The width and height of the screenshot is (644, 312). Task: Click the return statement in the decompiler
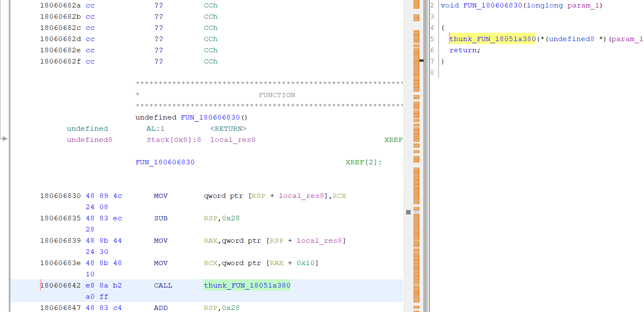[465, 50]
